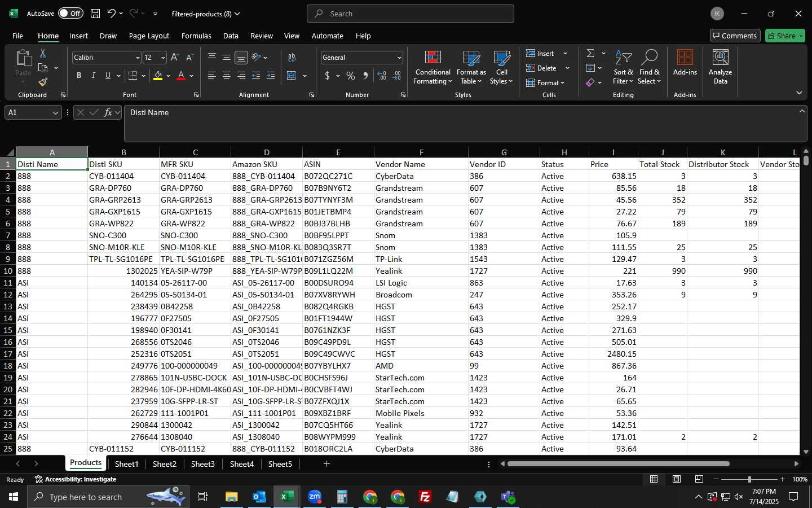812x508 pixels.
Task: Click the Comments button
Action: [735, 36]
